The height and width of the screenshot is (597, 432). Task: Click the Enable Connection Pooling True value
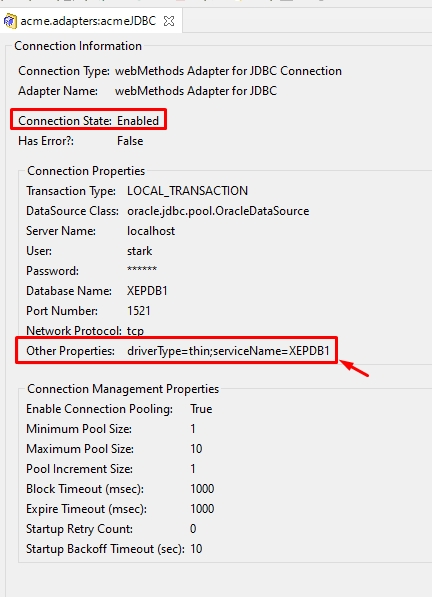tap(201, 409)
